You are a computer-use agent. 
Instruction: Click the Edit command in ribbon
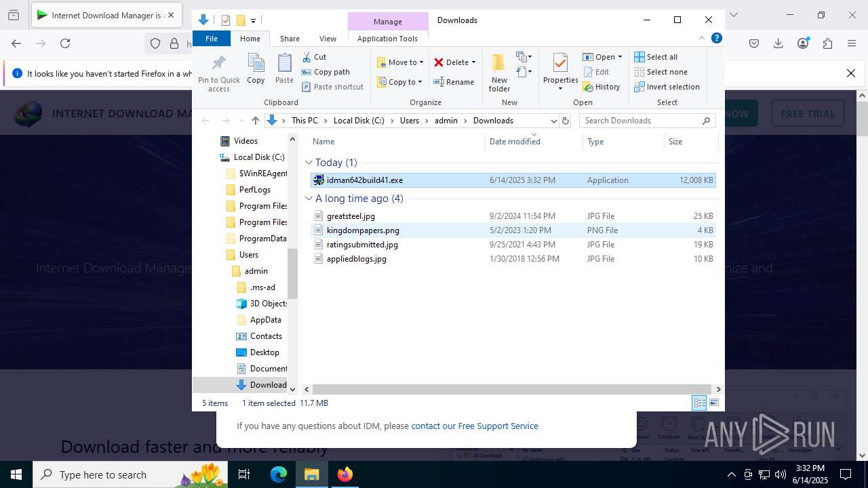pos(595,72)
